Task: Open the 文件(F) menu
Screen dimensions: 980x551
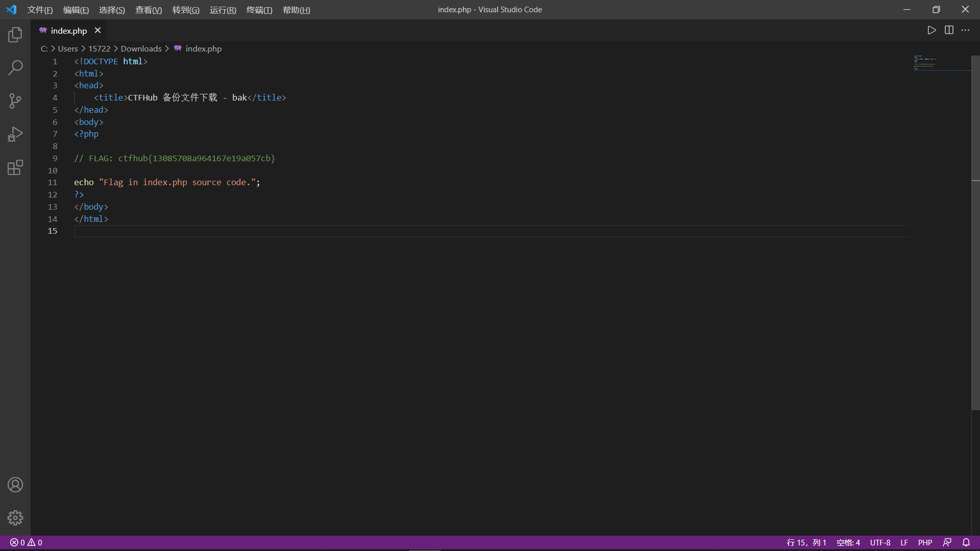Action: pos(40,10)
